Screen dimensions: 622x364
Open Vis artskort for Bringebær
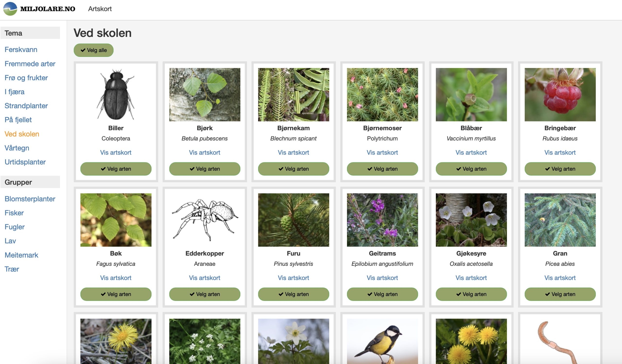coord(560,153)
